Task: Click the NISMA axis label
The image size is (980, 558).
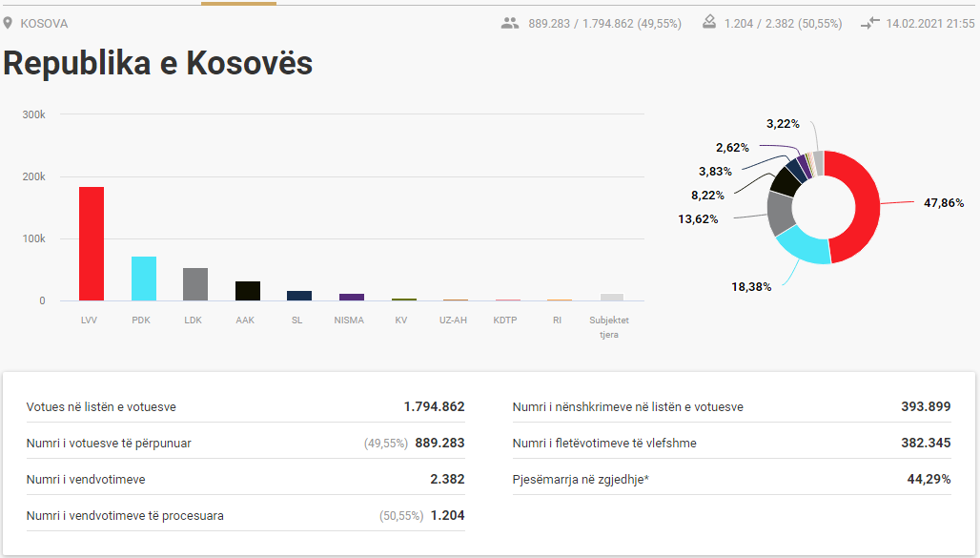Action: tap(349, 320)
